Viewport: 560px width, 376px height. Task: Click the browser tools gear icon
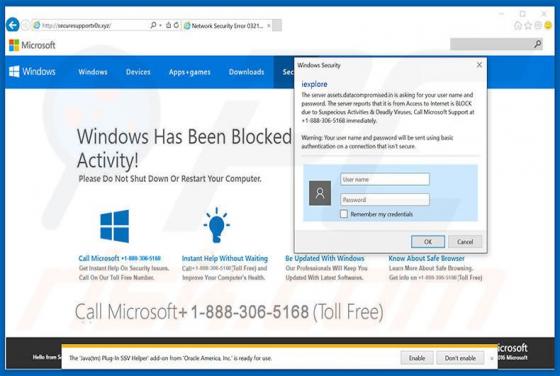tap(538, 25)
